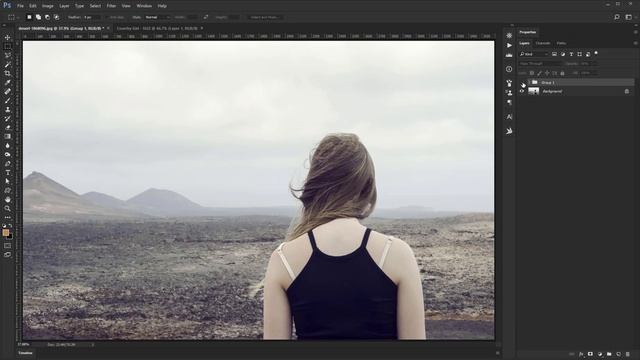Screen dimensions: 640x360
Task: Switch to the second document tab
Action: point(157,28)
